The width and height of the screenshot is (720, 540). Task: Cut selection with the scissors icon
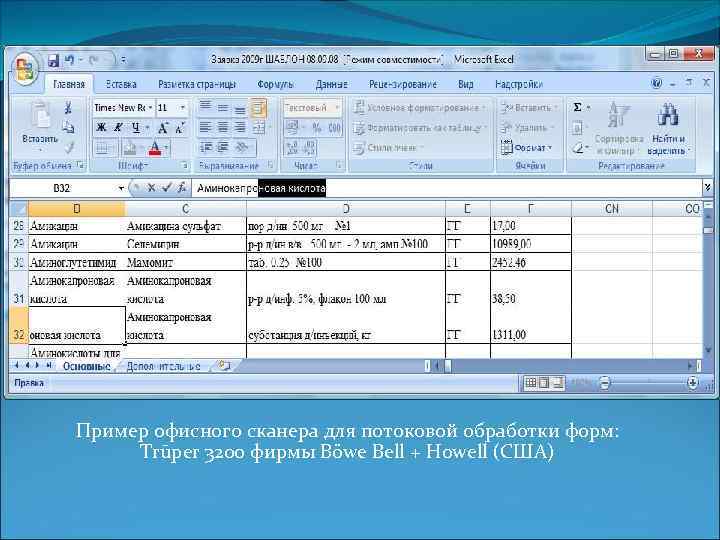68,108
